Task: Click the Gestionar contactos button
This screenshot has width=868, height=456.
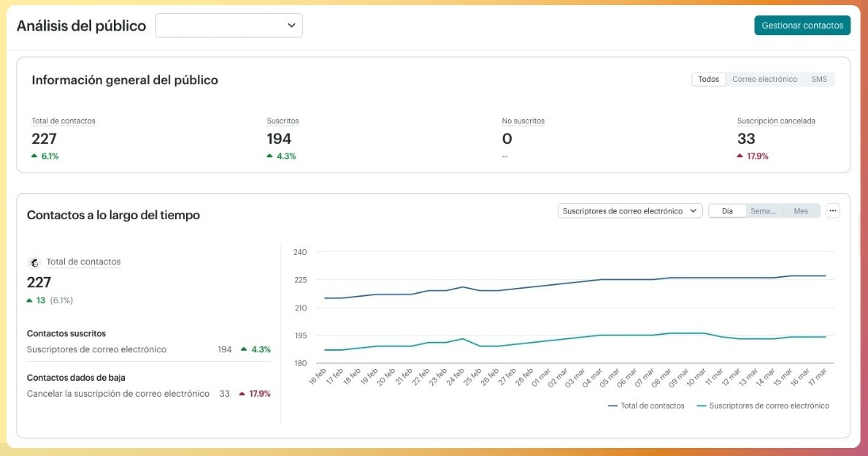Action: 802,26
